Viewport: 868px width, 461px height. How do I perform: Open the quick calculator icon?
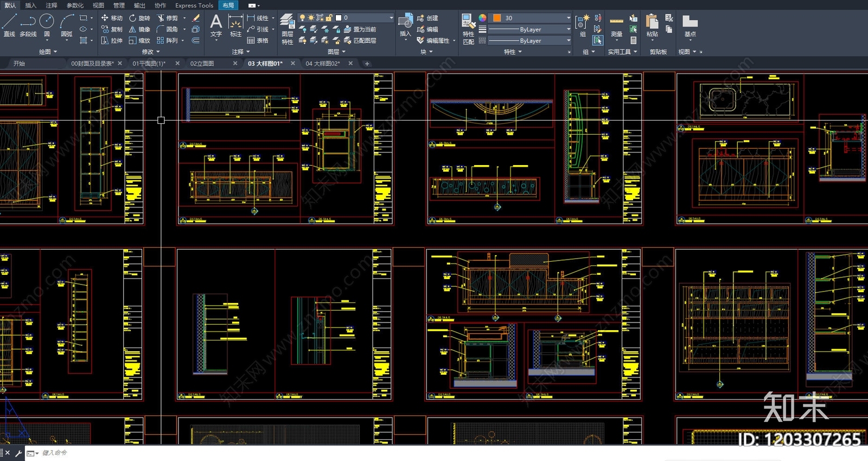[634, 41]
